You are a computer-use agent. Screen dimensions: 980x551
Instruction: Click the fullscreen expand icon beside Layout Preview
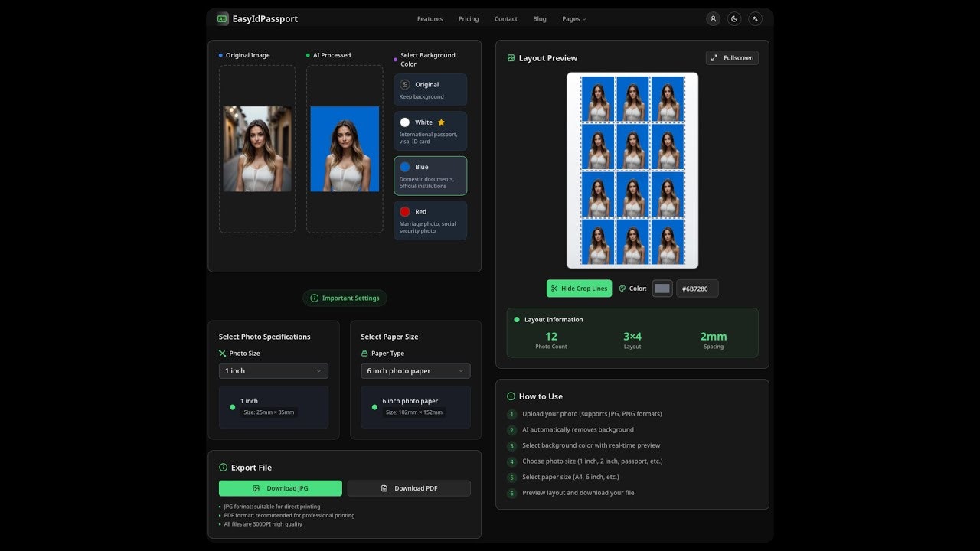[715, 57]
